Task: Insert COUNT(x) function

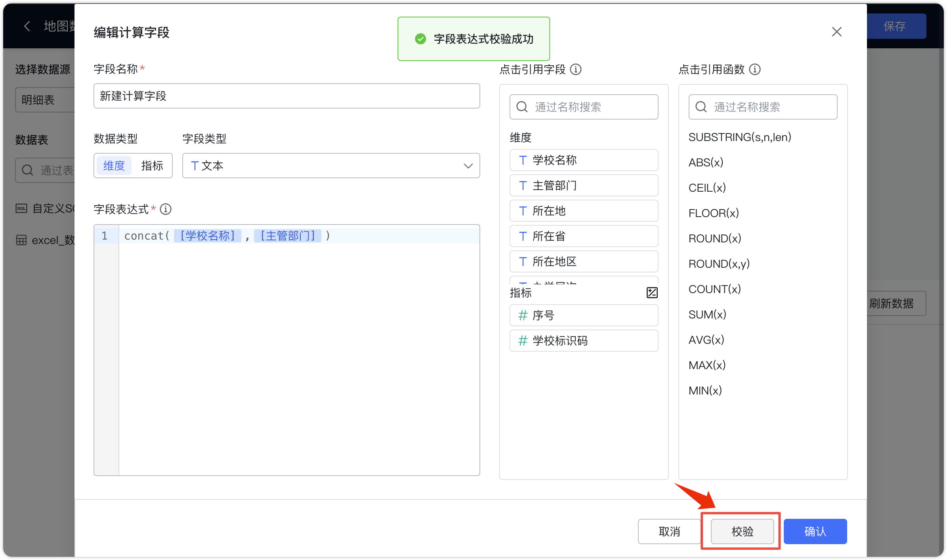Action: click(x=714, y=289)
